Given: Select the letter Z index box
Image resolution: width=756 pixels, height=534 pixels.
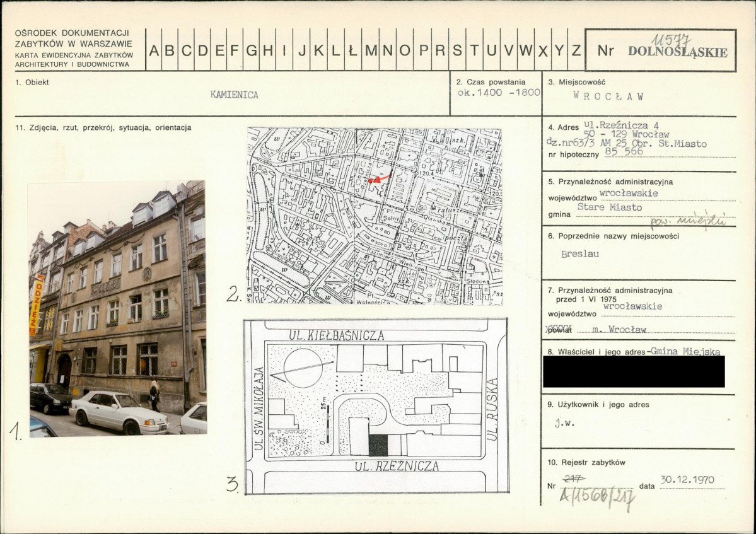Looking at the screenshot, I should [x=576, y=50].
